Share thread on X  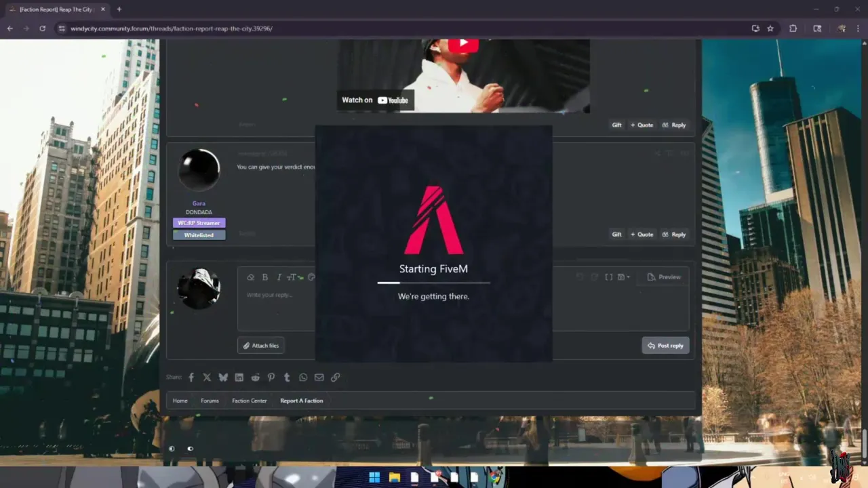(x=207, y=378)
